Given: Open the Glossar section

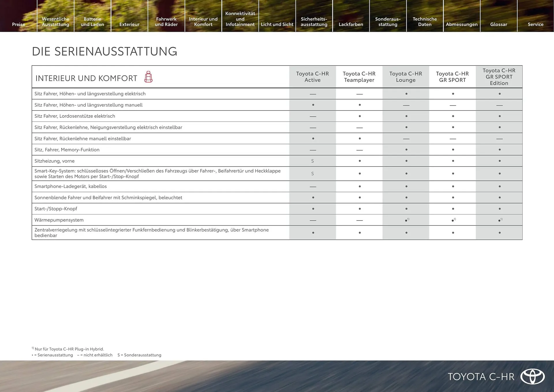Looking at the screenshot, I should pyautogui.click(x=499, y=24).
